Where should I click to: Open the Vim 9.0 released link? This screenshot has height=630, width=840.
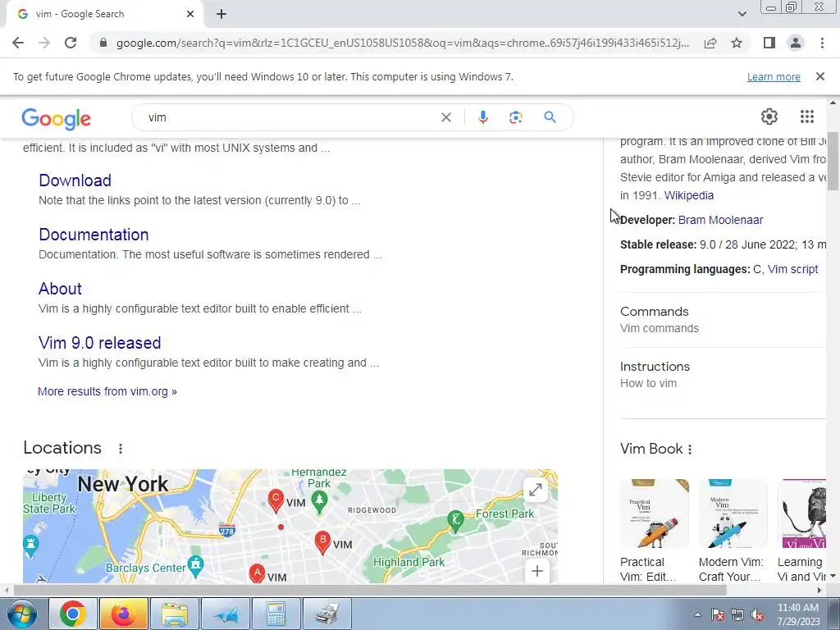click(x=99, y=343)
